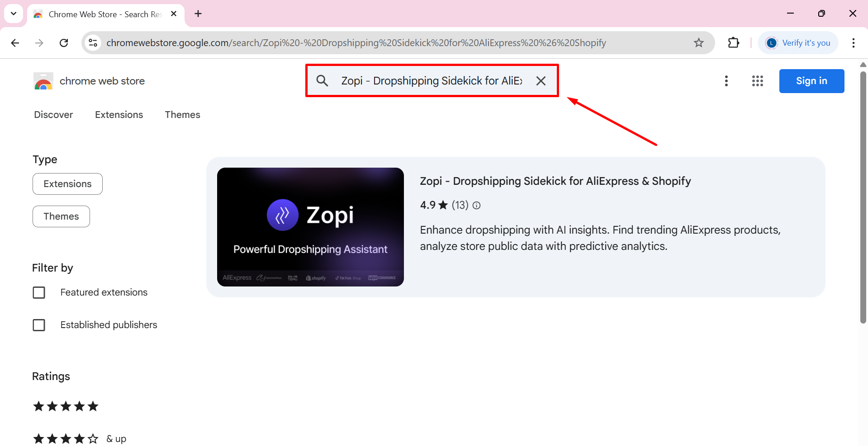Select the Chrome Web Store Search Results tab
The width and height of the screenshot is (868, 446).
106,14
